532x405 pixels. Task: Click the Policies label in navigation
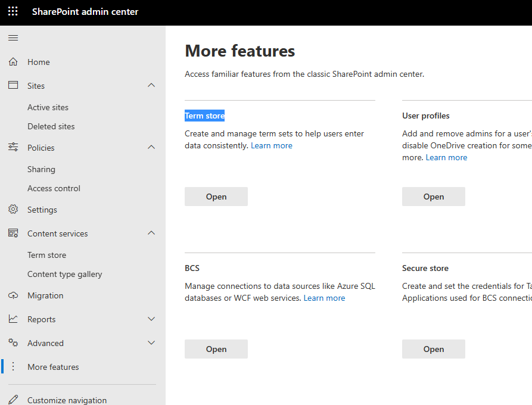(41, 148)
